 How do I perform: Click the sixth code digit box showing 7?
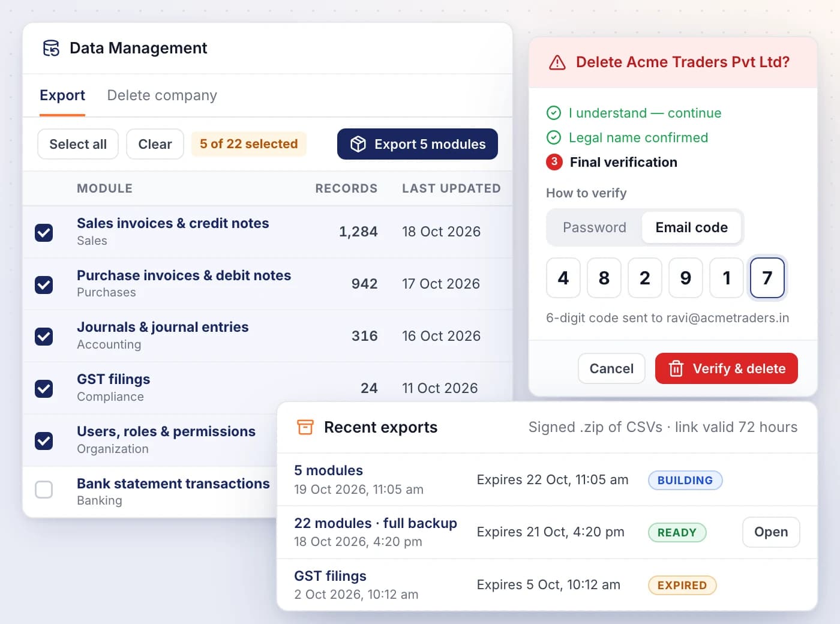click(x=767, y=278)
